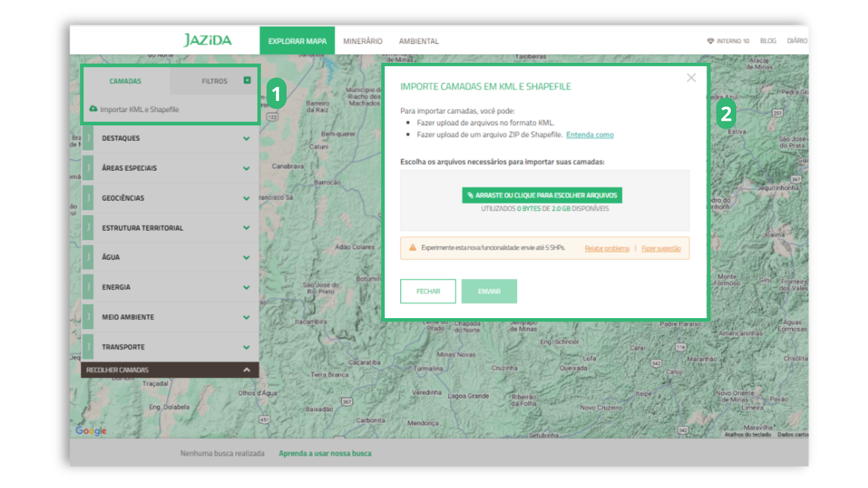This screenshot has height=488, width=868.
Task: Switch to the Filtros tab
Action: (214, 81)
